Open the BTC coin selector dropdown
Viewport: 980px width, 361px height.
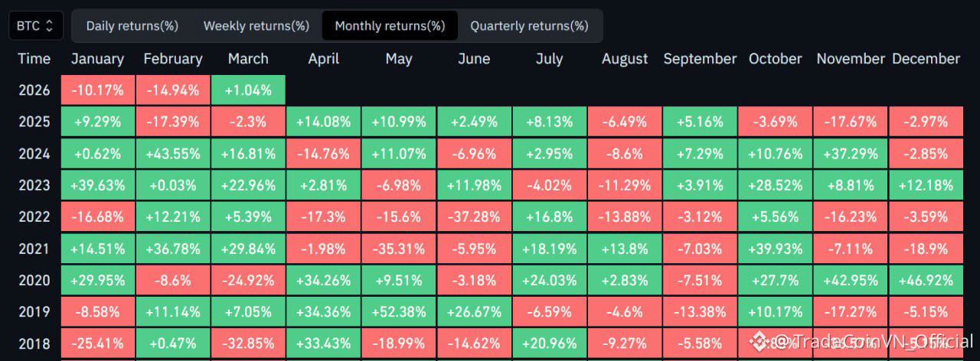click(36, 25)
